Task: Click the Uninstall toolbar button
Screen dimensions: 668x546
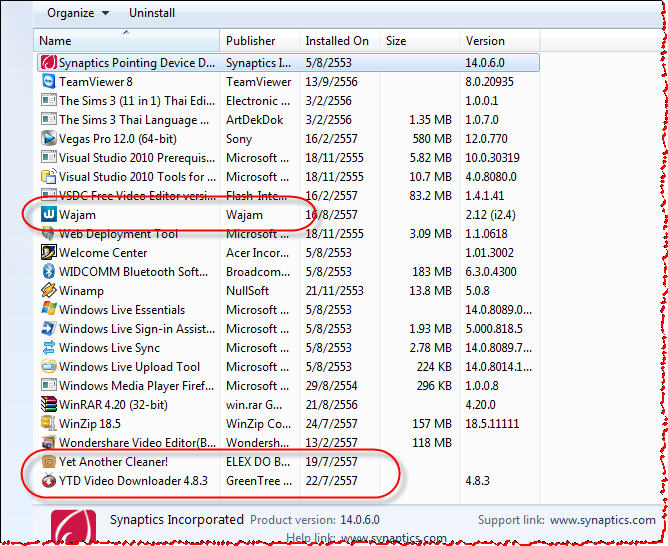Action: point(152,13)
